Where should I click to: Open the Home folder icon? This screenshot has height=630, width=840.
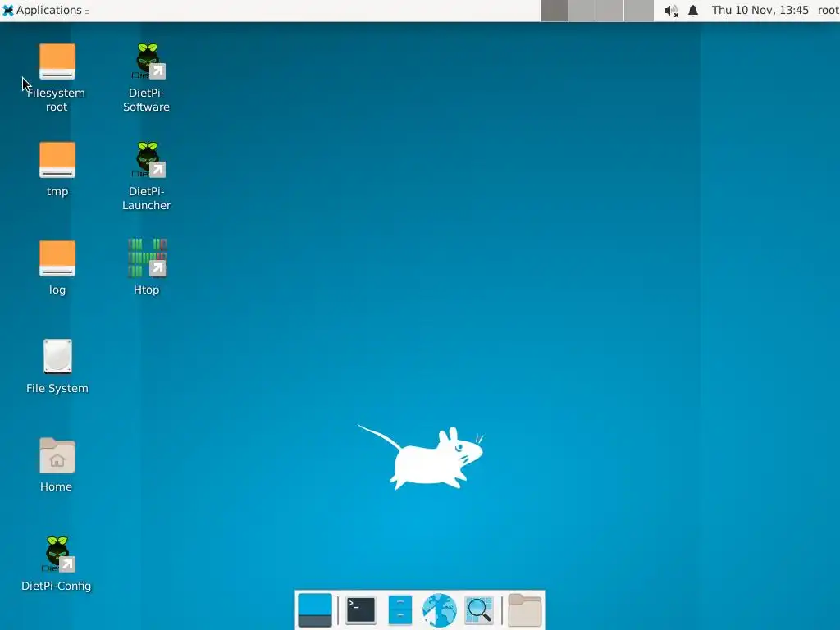pos(57,455)
